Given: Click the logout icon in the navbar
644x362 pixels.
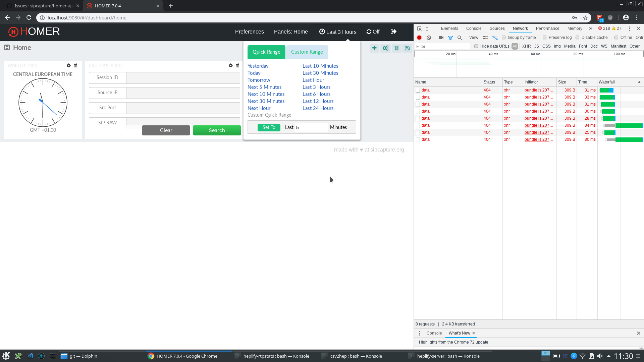Looking at the screenshot, I should point(393,31).
